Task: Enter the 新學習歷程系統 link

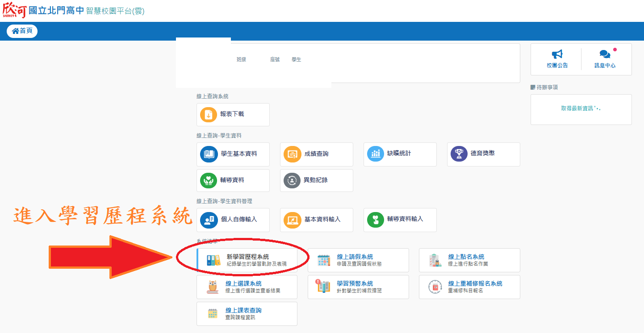Action: pyautogui.click(x=247, y=257)
